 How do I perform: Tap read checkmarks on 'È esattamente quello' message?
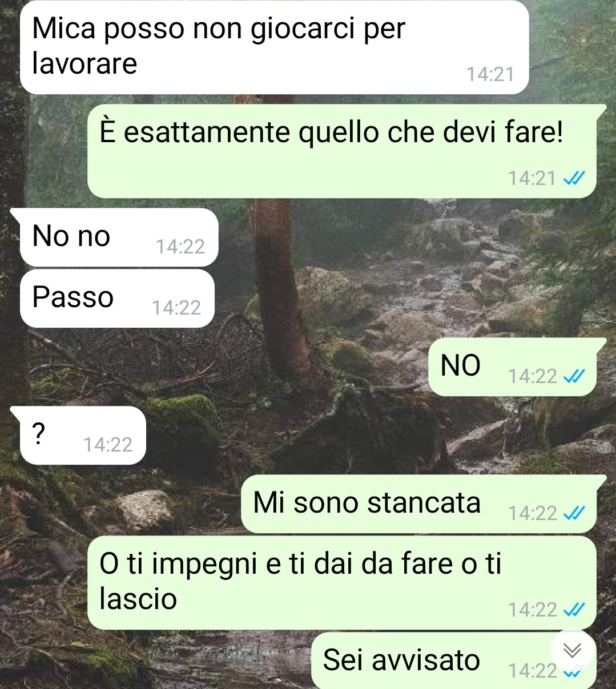(x=574, y=179)
